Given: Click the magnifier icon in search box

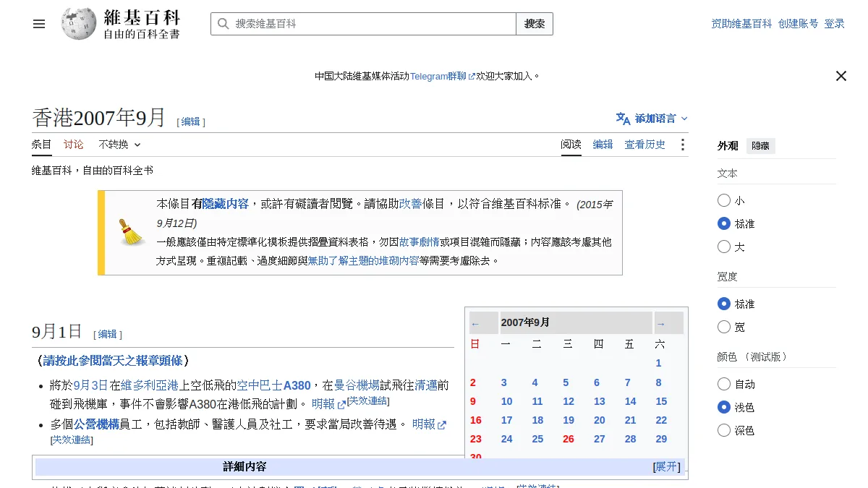Looking at the screenshot, I should point(223,24).
